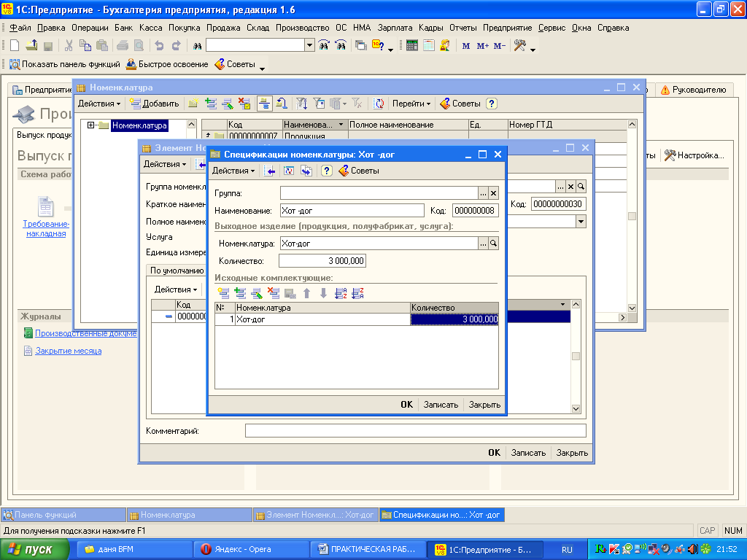Click Закрыть in the Спецификации номенклатуры window

[484, 405]
